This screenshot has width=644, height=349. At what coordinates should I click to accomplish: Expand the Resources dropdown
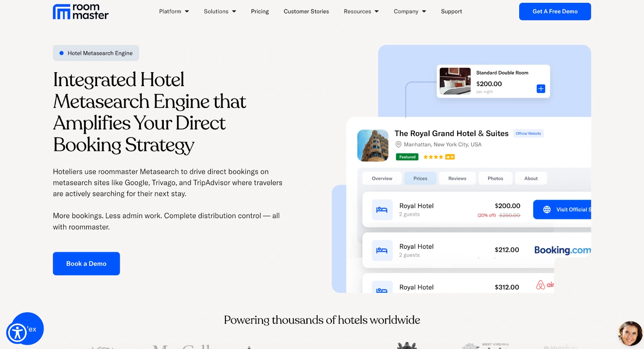361,11
